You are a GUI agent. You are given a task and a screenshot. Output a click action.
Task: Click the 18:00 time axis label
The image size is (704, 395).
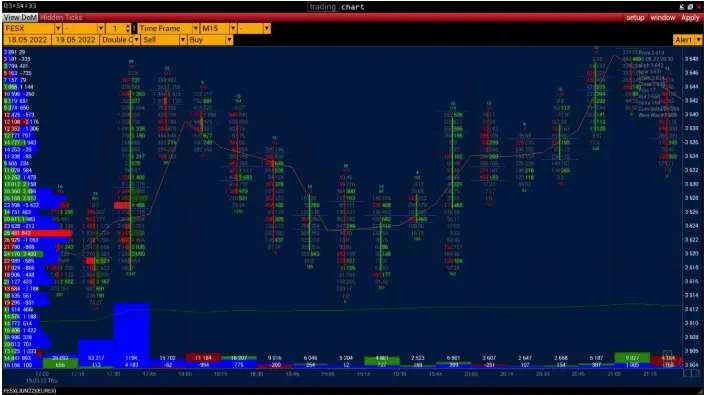[x=185, y=374]
